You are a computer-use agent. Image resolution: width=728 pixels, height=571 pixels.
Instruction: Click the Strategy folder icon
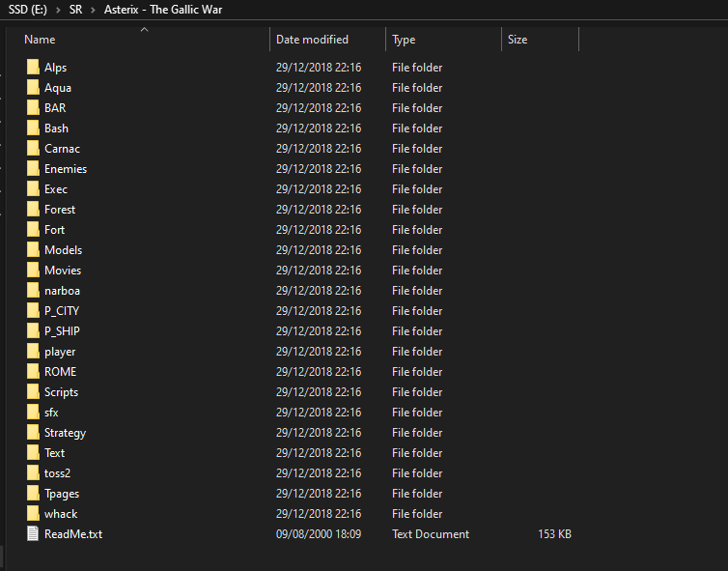[x=33, y=433]
